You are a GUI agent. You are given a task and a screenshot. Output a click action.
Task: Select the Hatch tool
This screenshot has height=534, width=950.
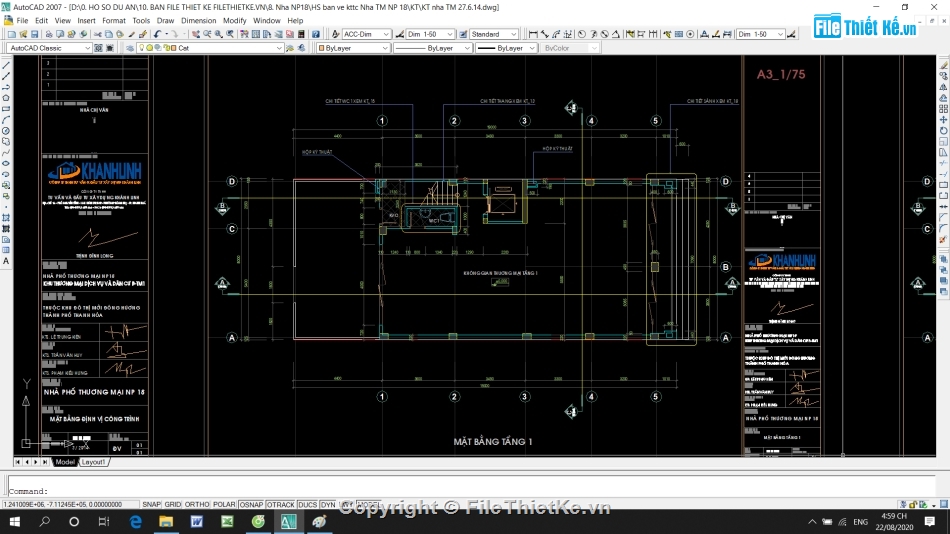(6, 218)
